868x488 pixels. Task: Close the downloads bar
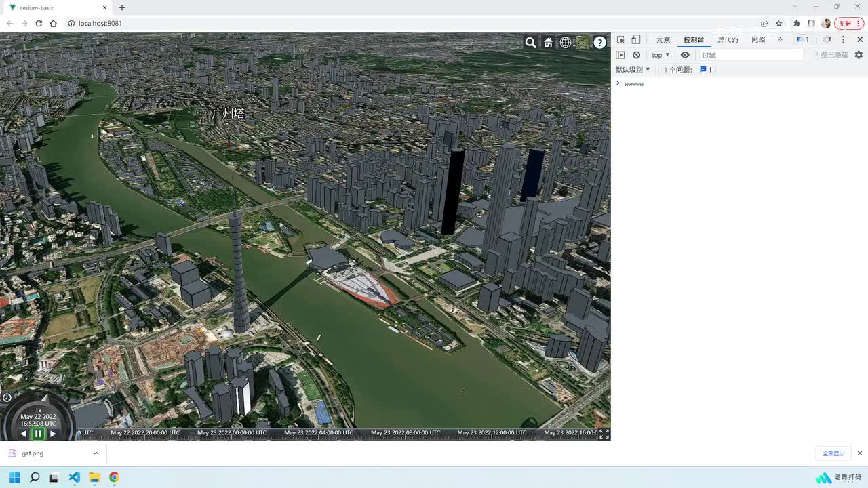860,453
